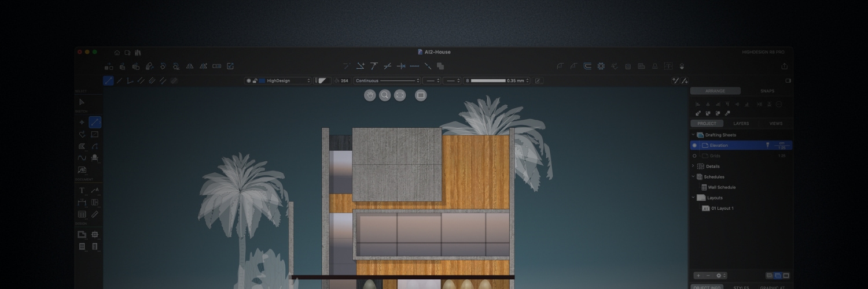Toggle the first sheet view mode button
The width and height of the screenshot is (868, 289).
769,276
